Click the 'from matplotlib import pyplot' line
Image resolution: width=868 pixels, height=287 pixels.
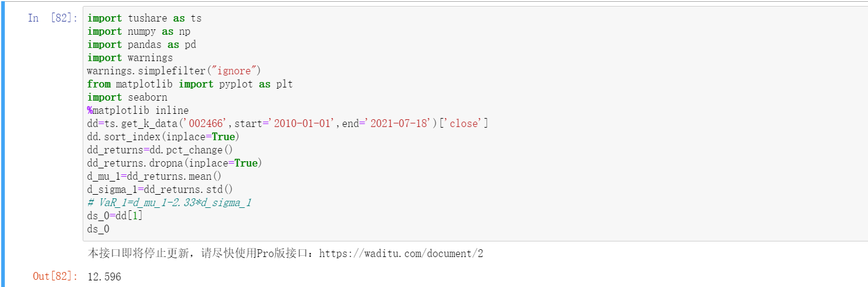(190, 84)
